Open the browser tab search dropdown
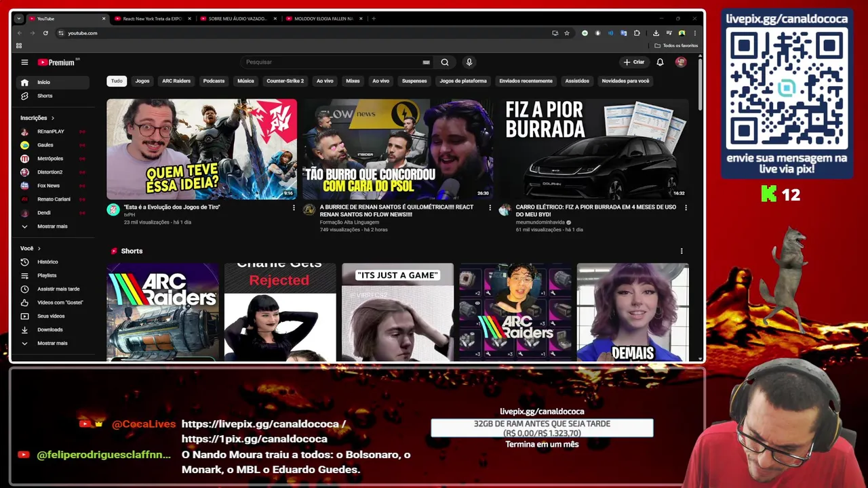This screenshot has width=868, height=488. 18,19
